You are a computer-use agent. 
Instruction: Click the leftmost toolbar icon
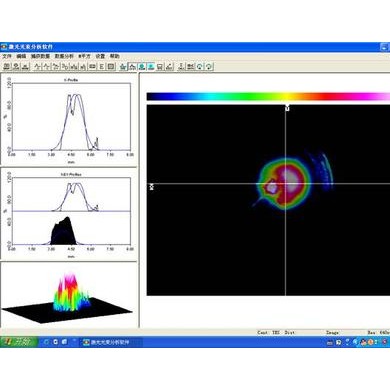pos(7,66)
